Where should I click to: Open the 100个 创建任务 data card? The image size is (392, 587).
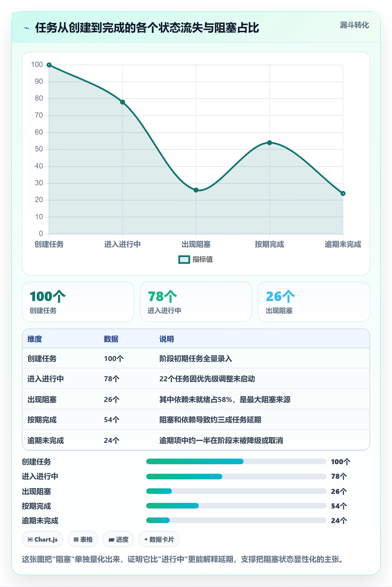click(x=78, y=302)
